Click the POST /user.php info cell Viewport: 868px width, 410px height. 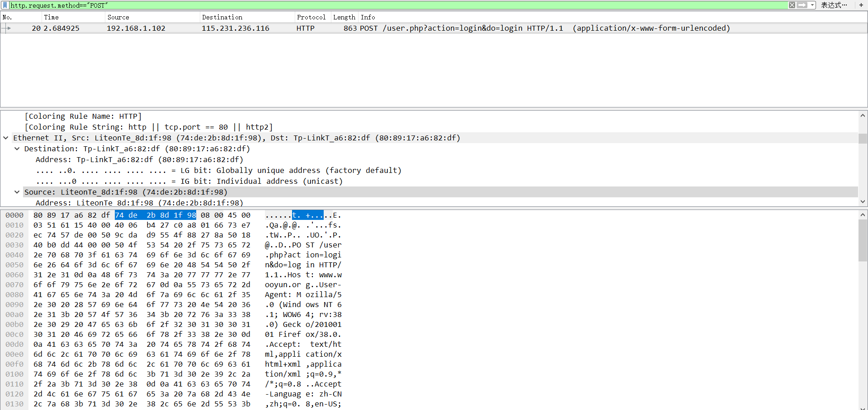pyautogui.click(x=545, y=28)
